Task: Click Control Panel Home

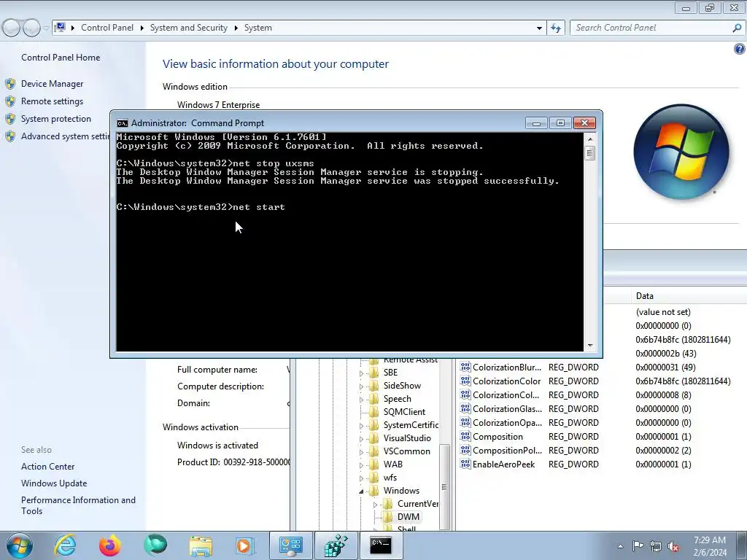Action: [x=61, y=58]
